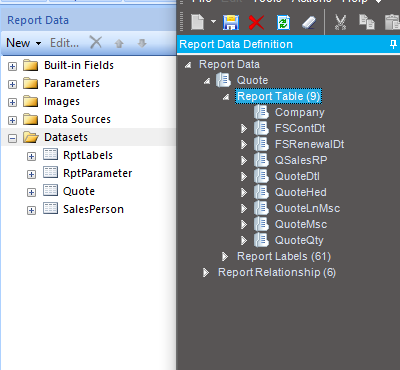The height and width of the screenshot is (370, 400).
Task: Click the QuoteHed table icon
Action: pos(261,192)
